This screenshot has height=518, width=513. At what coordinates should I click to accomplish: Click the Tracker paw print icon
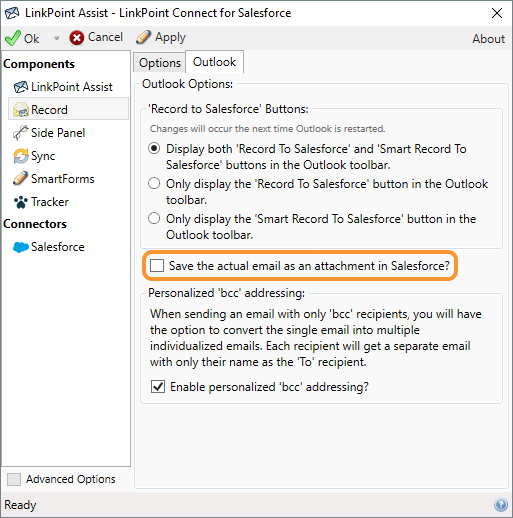21,202
